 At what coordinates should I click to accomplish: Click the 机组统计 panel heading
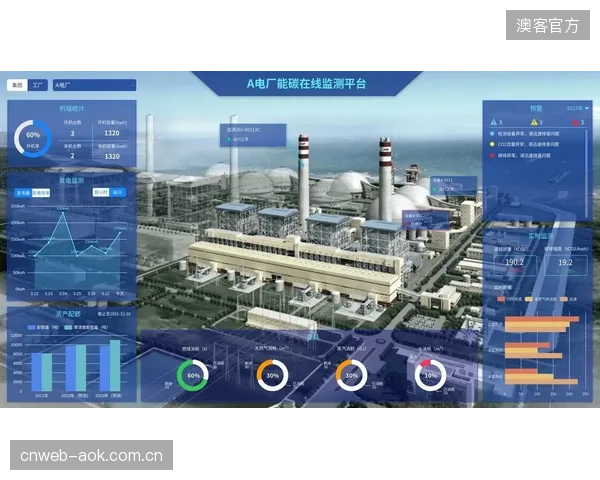coord(72,109)
